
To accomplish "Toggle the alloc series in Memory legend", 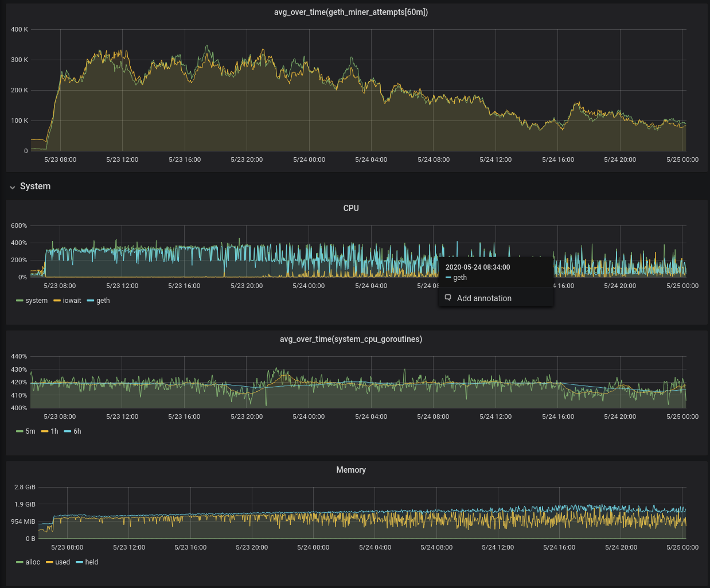I will (33, 562).
